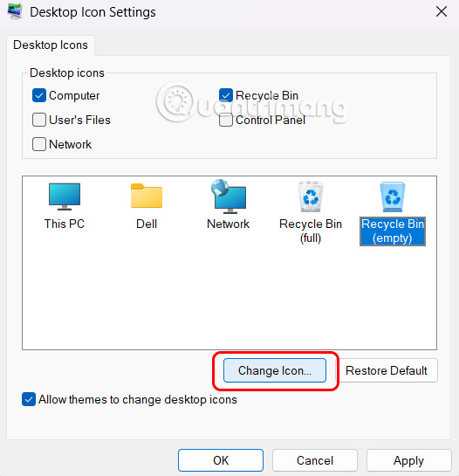The image size is (459, 476).
Task: Click the "Network" label under the globe icon
Action: 228,224
